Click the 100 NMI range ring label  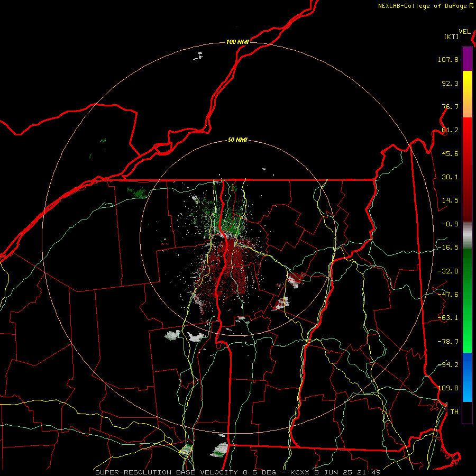point(237,42)
